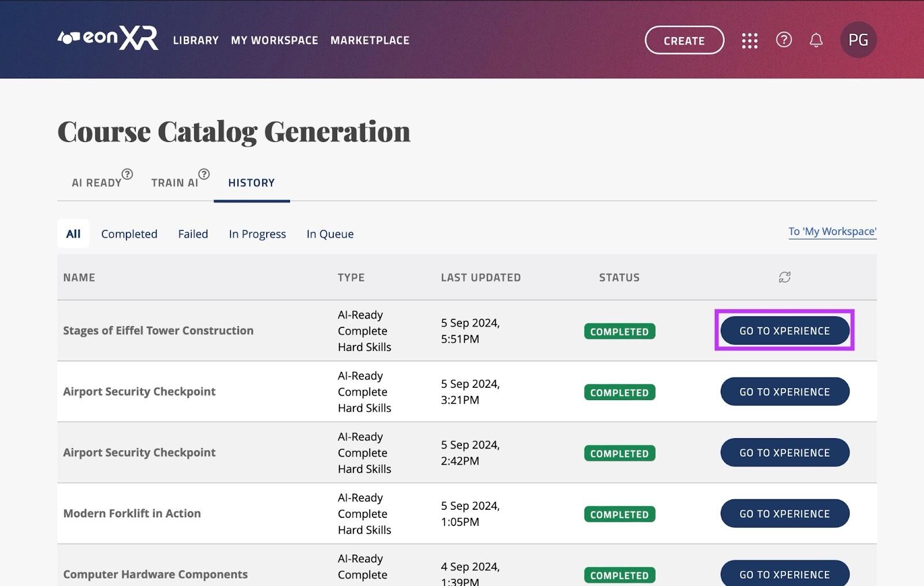This screenshot has width=924, height=586.
Task: Open the help question mark icon in header
Action: 784,40
